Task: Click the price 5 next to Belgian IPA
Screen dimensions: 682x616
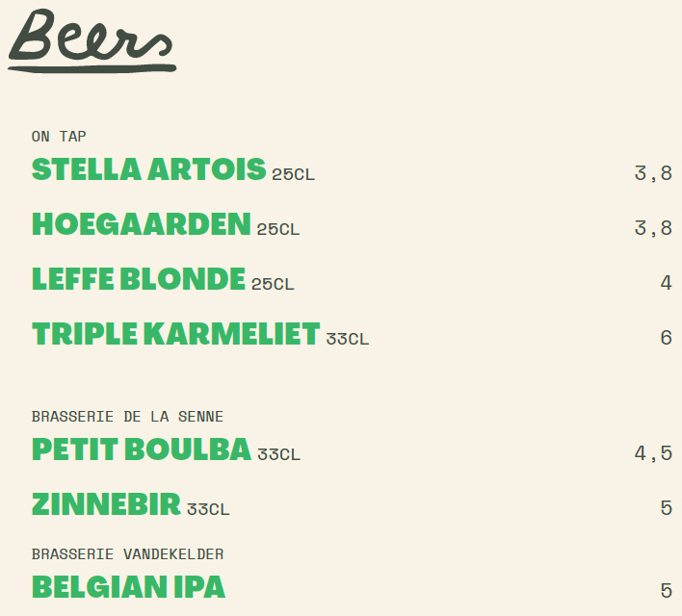Action: (667, 591)
